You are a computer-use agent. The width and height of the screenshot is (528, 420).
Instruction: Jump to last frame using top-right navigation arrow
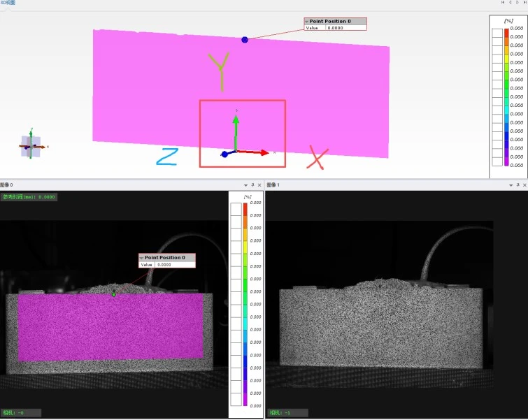tap(525, 3)
